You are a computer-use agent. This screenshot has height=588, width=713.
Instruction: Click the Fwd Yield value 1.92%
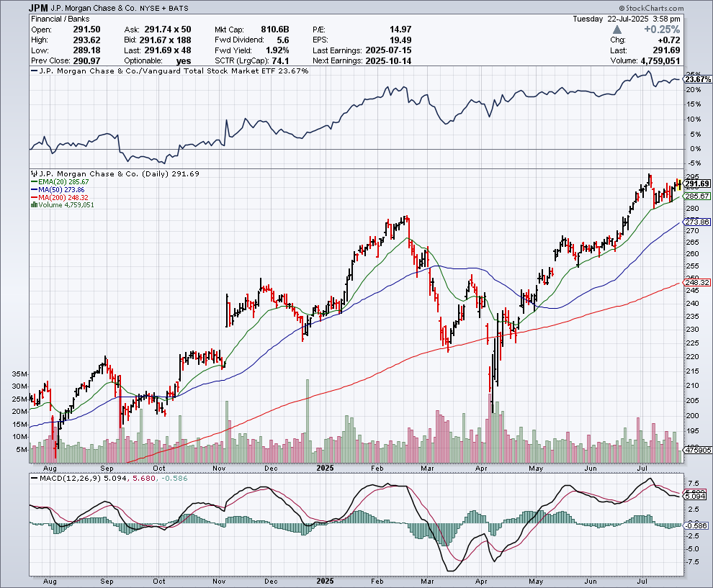tap(277, 50)
